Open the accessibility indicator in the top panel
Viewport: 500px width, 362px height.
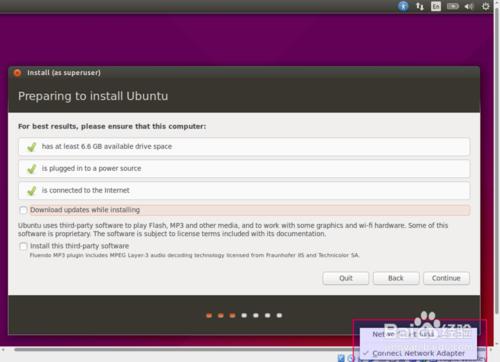[403, 6]
